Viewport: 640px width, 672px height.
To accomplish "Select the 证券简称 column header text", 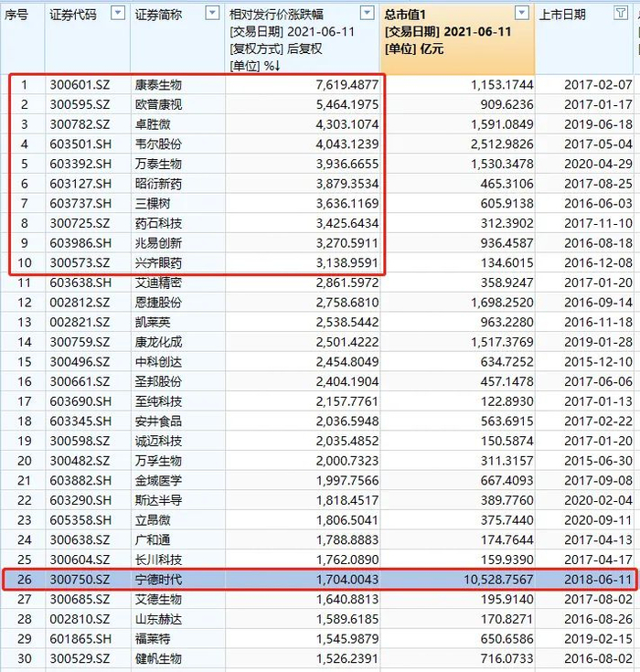I will click(x=158, y=15).
